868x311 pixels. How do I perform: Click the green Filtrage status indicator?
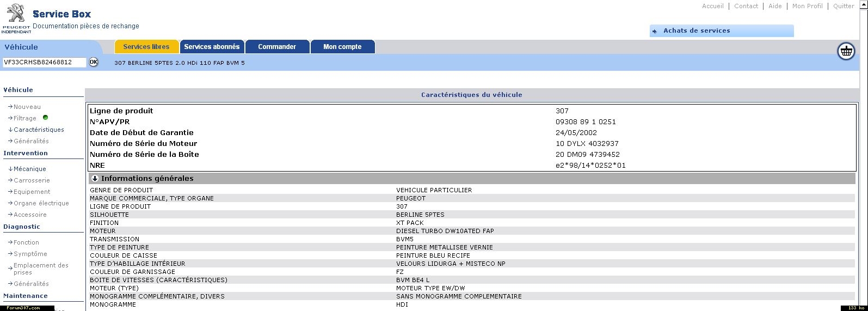click(x=45, y=118)
